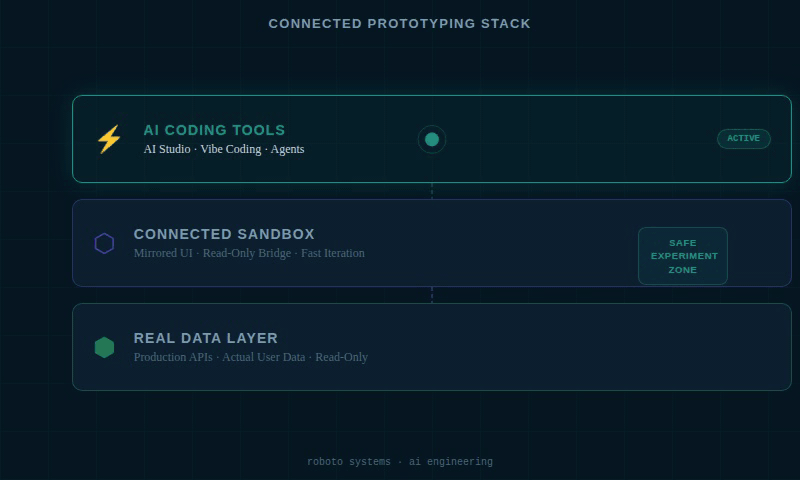Click the Safe Experiment Zone badge
The height and width of the screenshot is (480, 800).
click(x=683, y=256)
